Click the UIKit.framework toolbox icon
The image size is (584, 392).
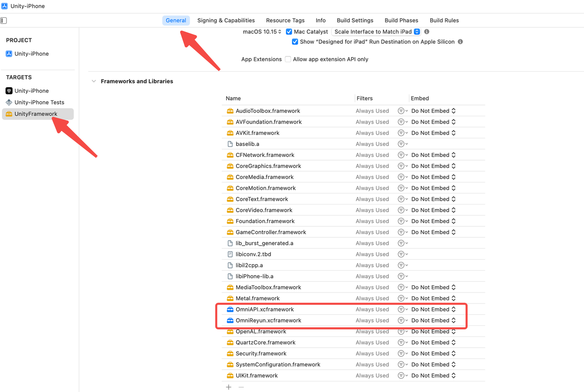tap(230, 376)
